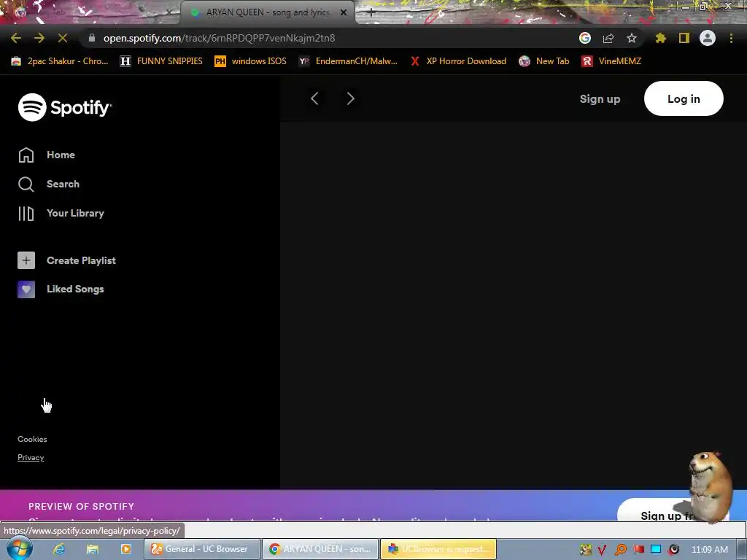The width and height of the screenshot is (747, 560).
Task: Click the Home house icon
Action: click(x=26, y=155)
